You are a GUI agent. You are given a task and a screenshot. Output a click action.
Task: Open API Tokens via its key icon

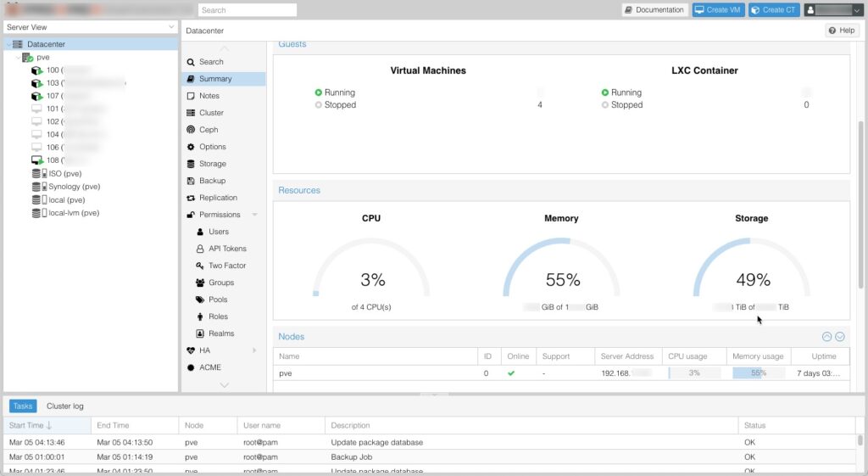tap(200, 249)
